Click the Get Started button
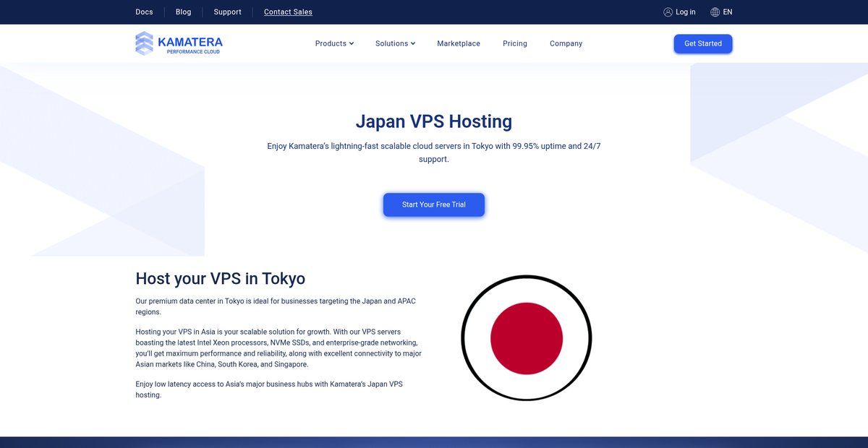 click(703, 43)
